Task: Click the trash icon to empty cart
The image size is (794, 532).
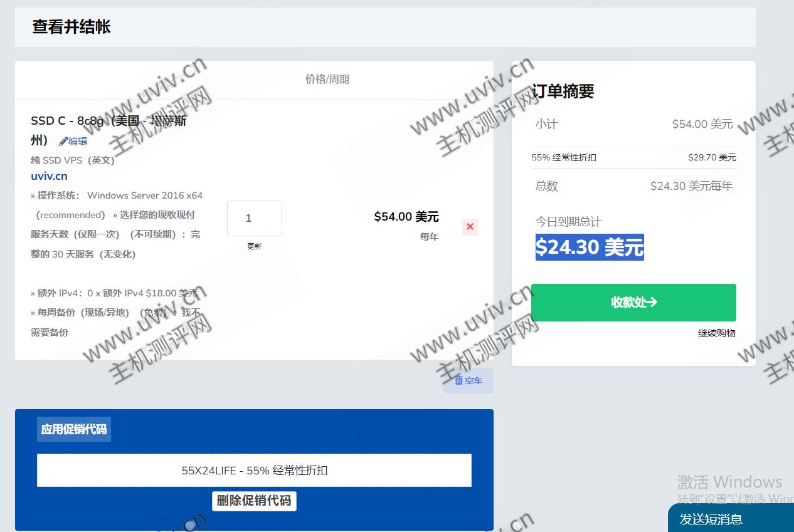Action: [459, 380]
